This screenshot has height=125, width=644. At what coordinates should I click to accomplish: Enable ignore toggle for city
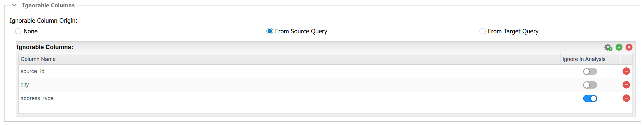click(x=590, y=85)
